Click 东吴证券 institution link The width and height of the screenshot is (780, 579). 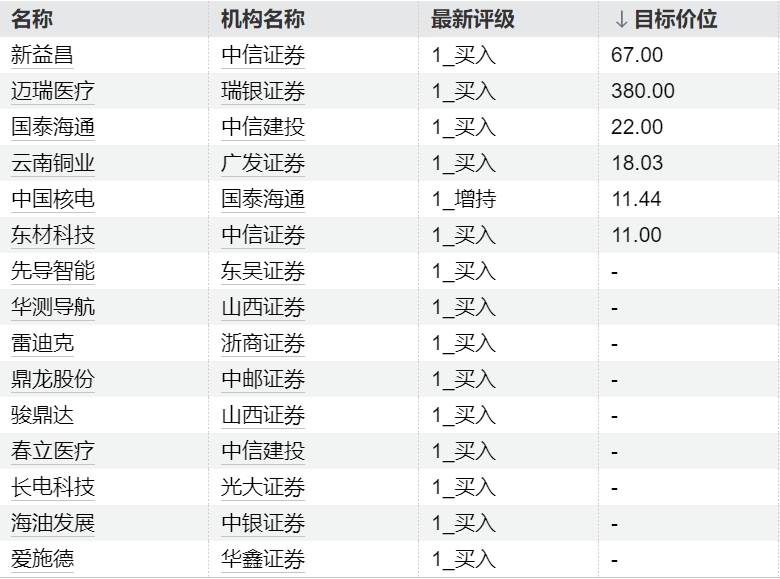coord(263,271)
